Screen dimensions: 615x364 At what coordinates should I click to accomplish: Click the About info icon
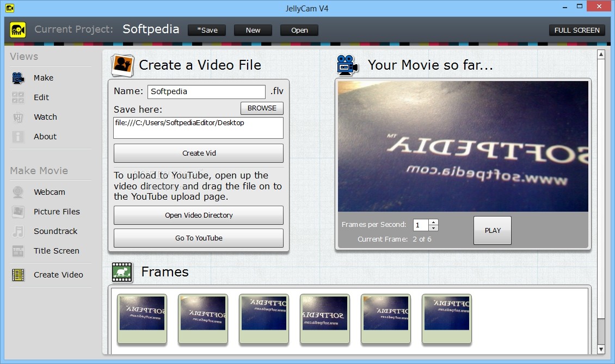point(18,137)
